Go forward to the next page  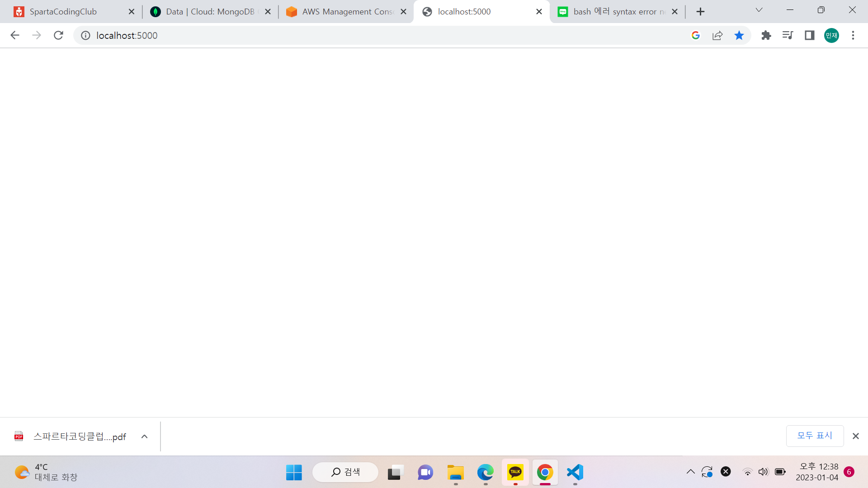pyautogui.click(x=37, y=35)
